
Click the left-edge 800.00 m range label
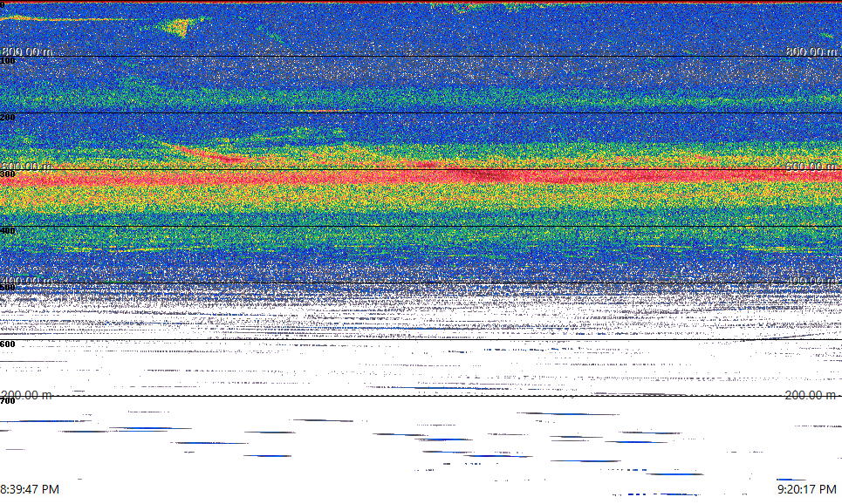point(27,51)
